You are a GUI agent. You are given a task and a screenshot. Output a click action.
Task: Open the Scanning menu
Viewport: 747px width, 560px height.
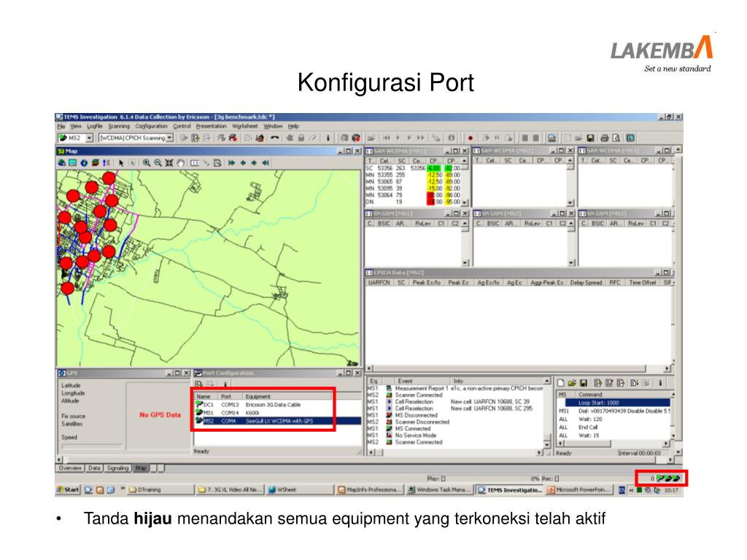pos(119,126)
